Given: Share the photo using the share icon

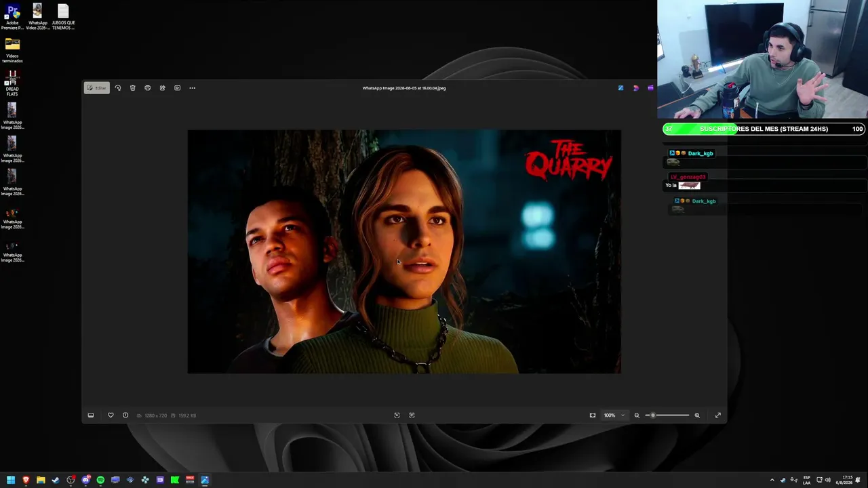Looking at the screenshot, I should tap(163, 88).
